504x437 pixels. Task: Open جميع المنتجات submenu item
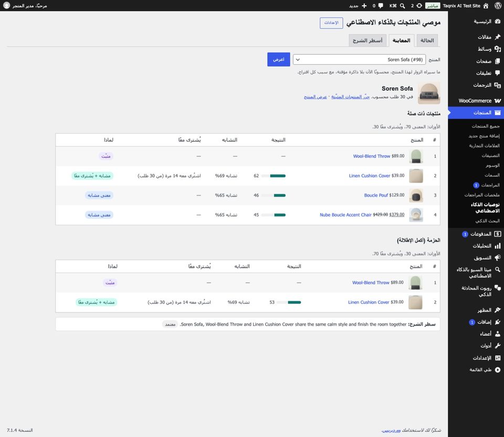coord(485,126)
